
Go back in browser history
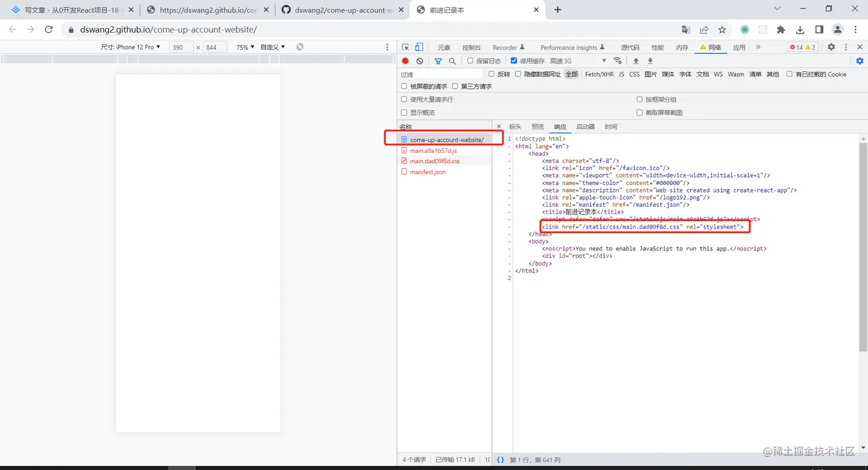(x=13, y=29)
